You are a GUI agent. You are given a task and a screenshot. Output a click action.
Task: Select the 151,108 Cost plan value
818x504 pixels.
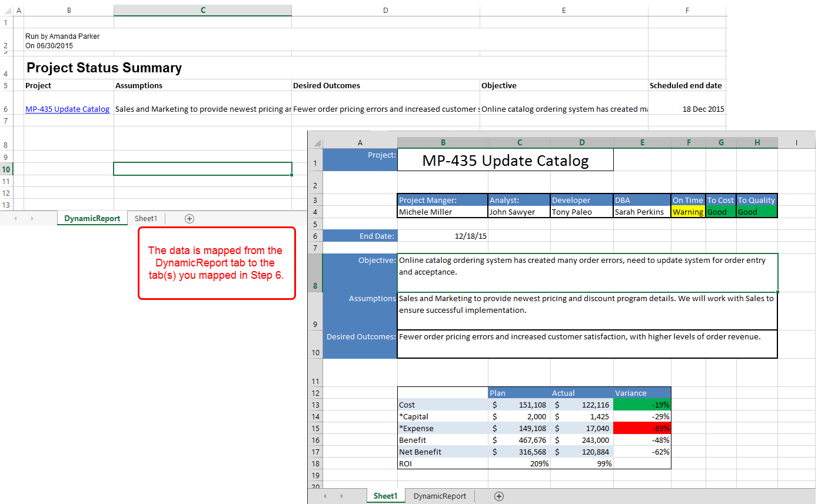click(x=519, y=405)
